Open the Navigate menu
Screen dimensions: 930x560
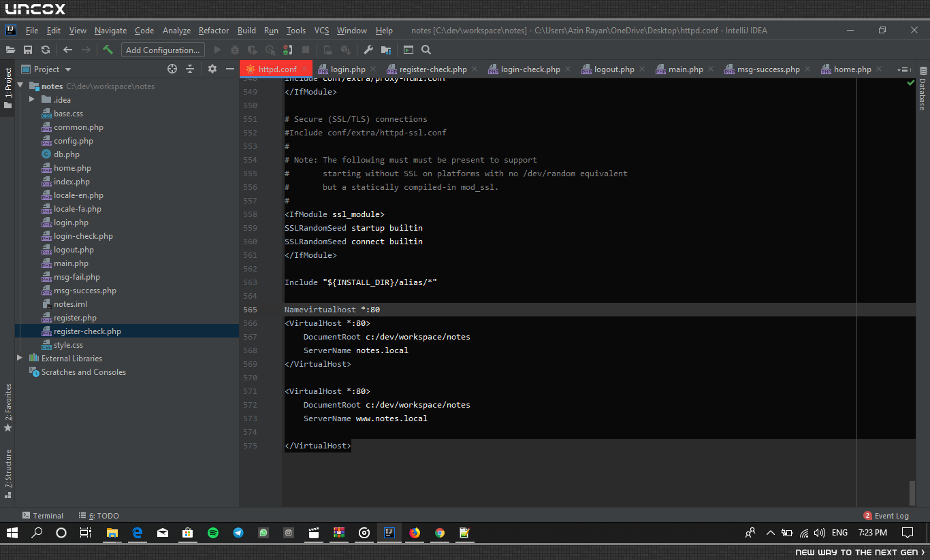click(110, 31)
